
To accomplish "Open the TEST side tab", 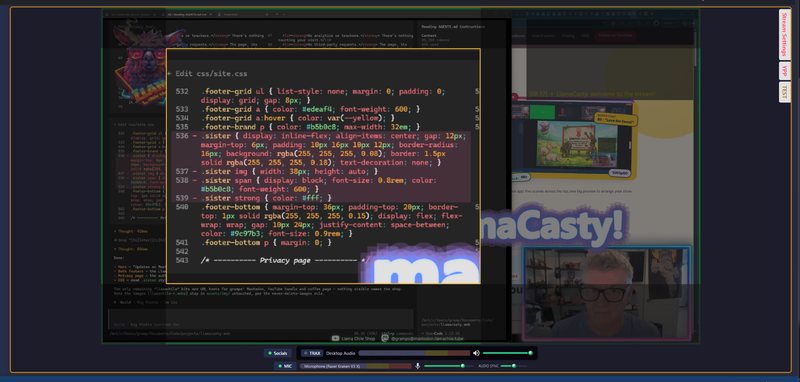I will tap(784, 92).
